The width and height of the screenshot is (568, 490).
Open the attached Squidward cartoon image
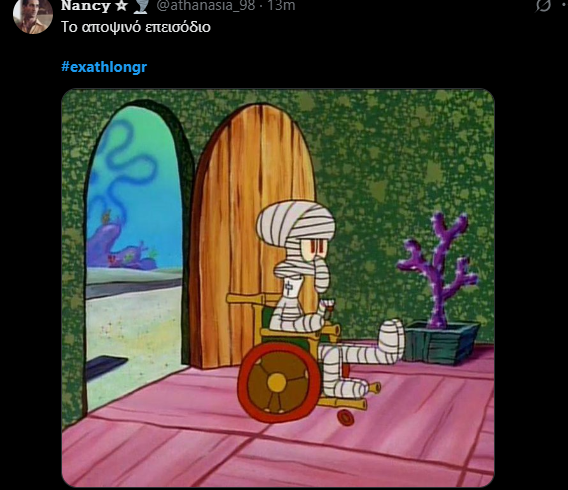point(278,288)
